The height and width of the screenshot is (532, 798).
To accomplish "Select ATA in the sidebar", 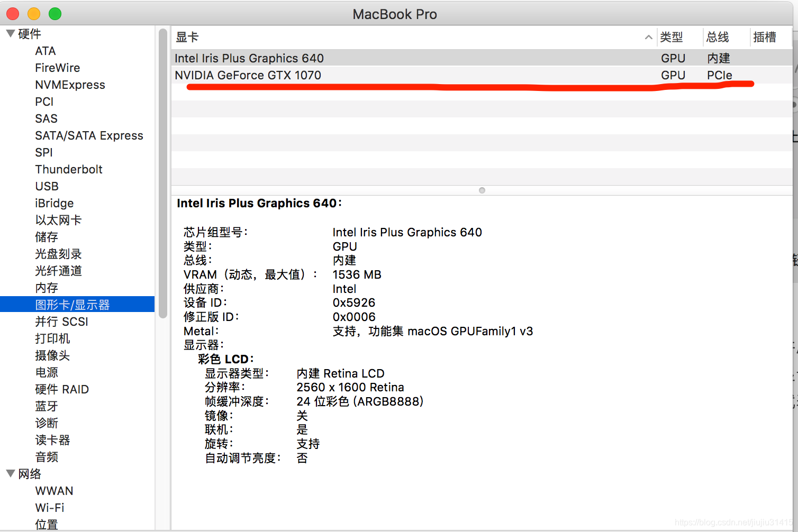I will [46, 51].
